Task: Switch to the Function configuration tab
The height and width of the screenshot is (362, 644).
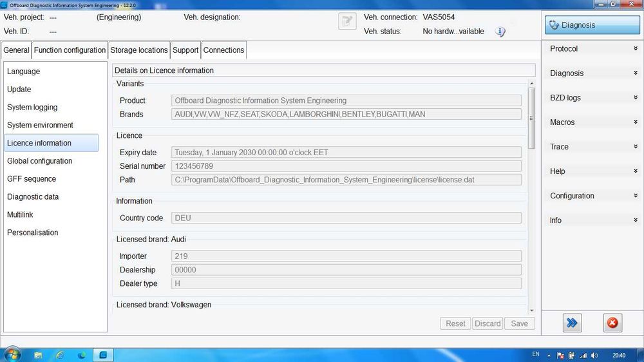Action: pyautogui.click(x=70, y=50)
